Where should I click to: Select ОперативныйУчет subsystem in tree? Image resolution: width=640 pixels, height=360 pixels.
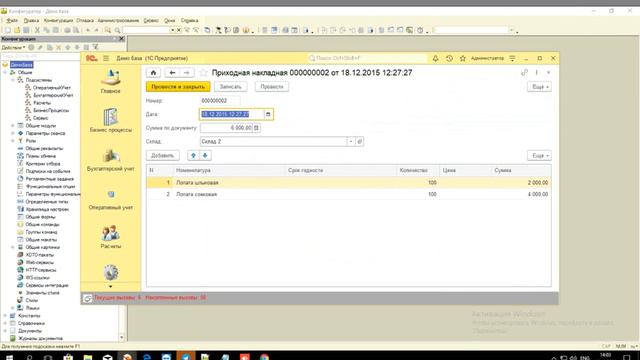tap(52, 88)
